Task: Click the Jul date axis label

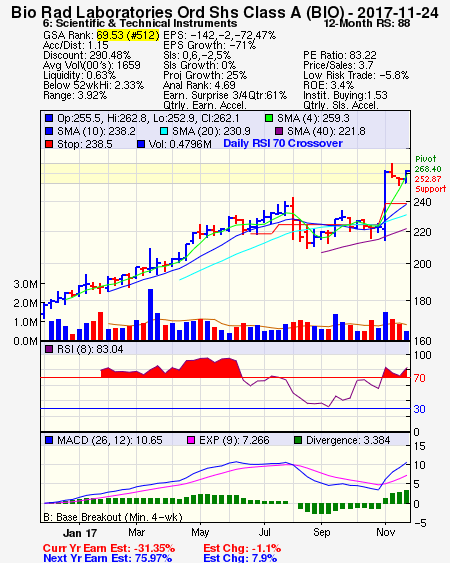Action: click(x=264, y=532)
